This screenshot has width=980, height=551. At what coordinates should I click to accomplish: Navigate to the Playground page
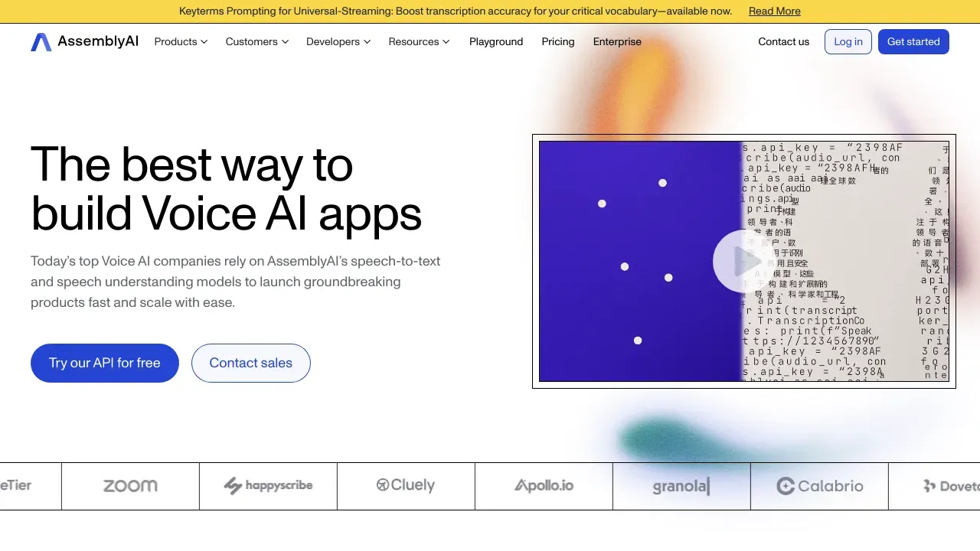pos(495,41)
